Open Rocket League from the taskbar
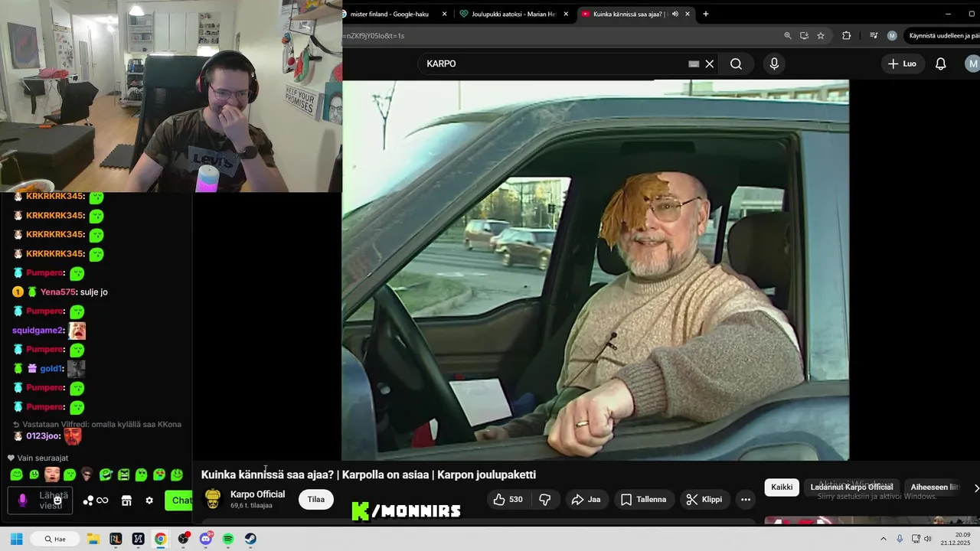Image resolution: width=980 pixels, height=551 pixels. coord(116,539)
